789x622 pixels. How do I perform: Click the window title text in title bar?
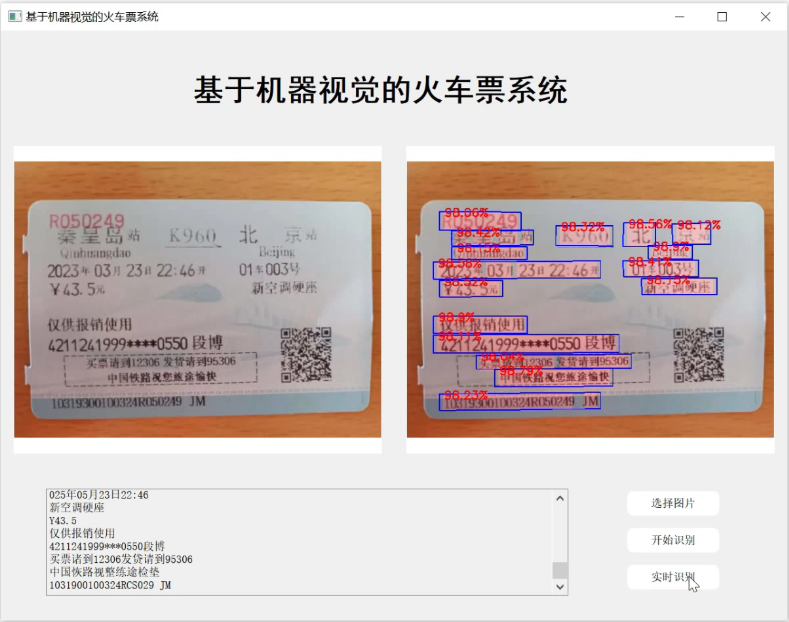pyautogui.click(x=92, y=17)
